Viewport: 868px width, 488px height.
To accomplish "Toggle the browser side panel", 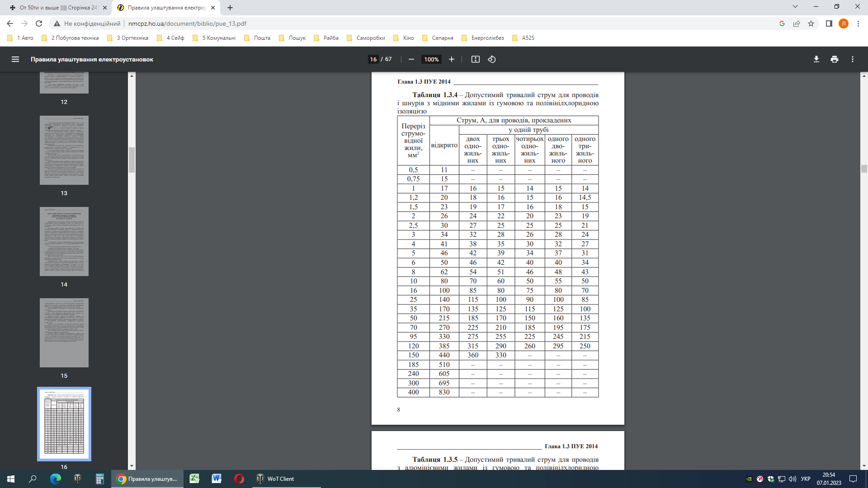I will (x=829, y=23).
